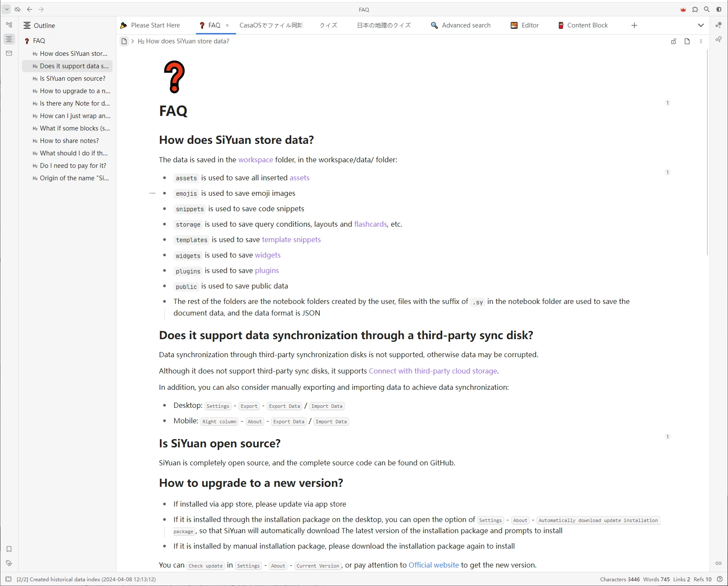Switch to the CasaOS tab
The width and height of the screenshot is (728, 586).
click(x=271, y=25)
